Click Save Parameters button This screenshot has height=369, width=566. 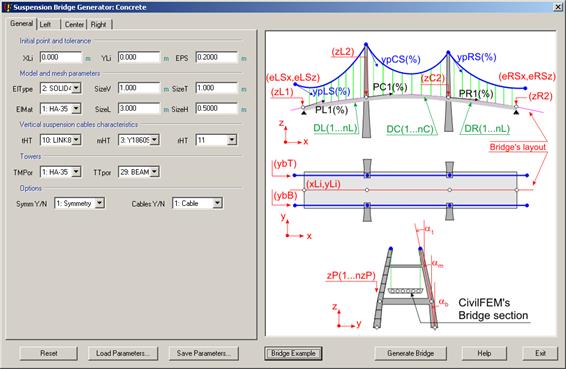click(204, 353)
